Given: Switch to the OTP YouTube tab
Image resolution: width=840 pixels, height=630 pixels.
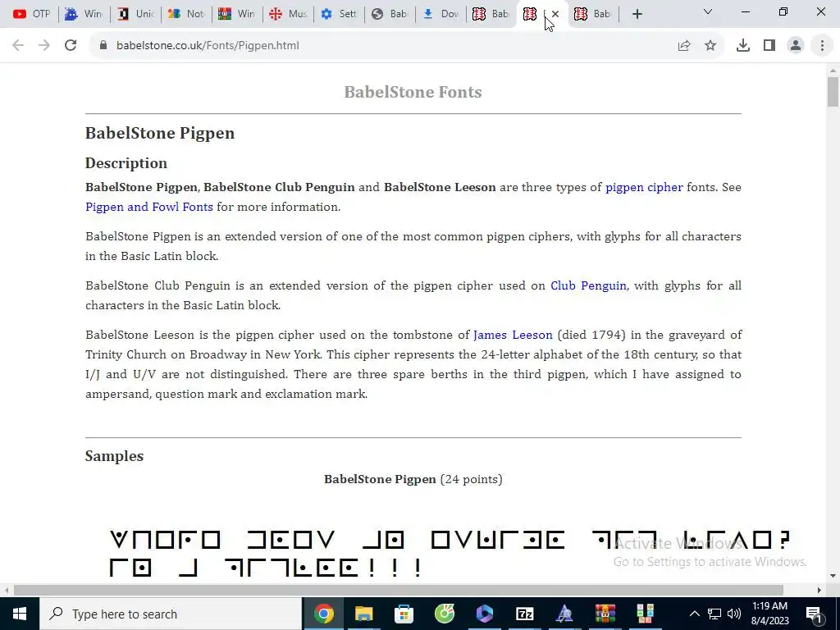Looking at the screenshot, I should (31, 14).
